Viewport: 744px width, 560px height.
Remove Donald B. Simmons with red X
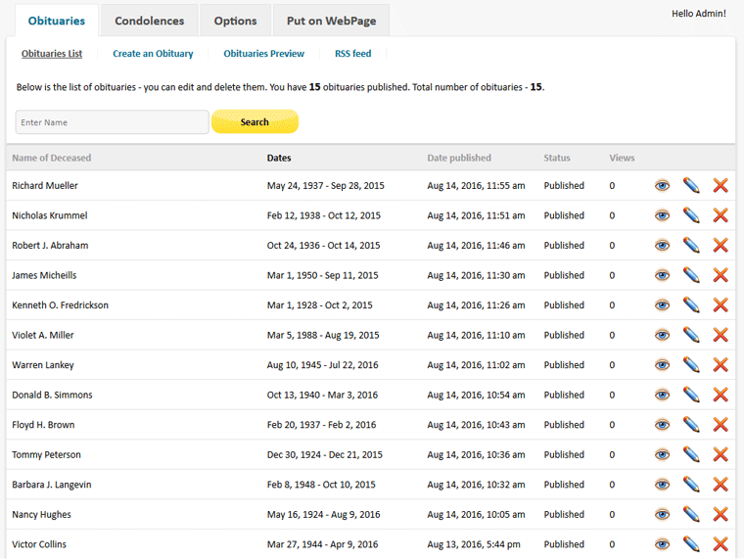click(721, 395)
